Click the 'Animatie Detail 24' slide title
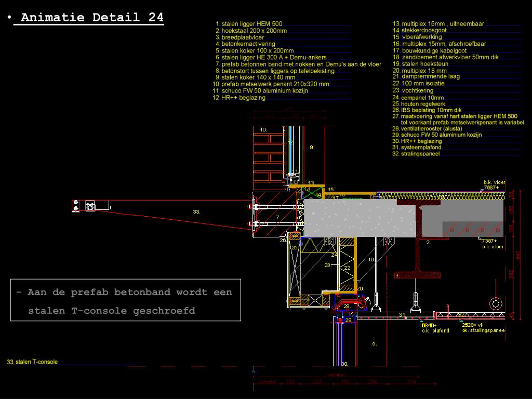The height and width of the screenshot is (399, 532). coord(92,17)
